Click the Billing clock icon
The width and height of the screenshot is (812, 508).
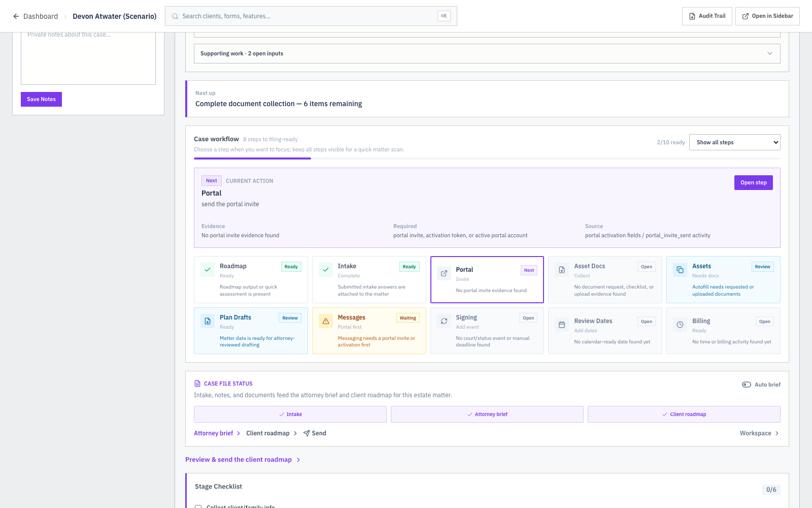pos(680,325)
